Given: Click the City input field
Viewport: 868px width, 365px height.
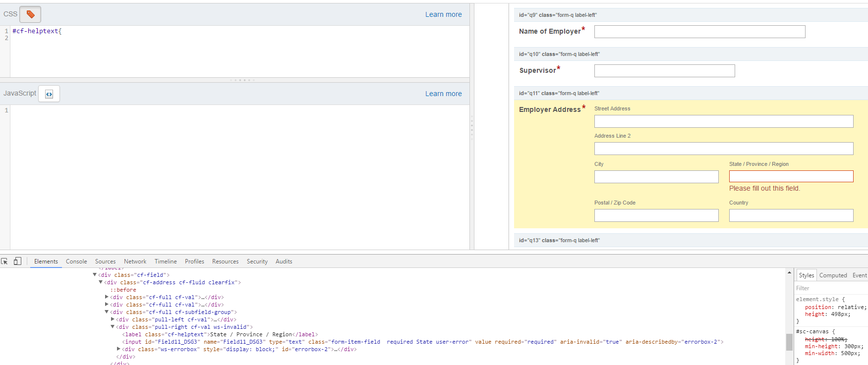Looking at the screenshot, I should click(656, 177).
